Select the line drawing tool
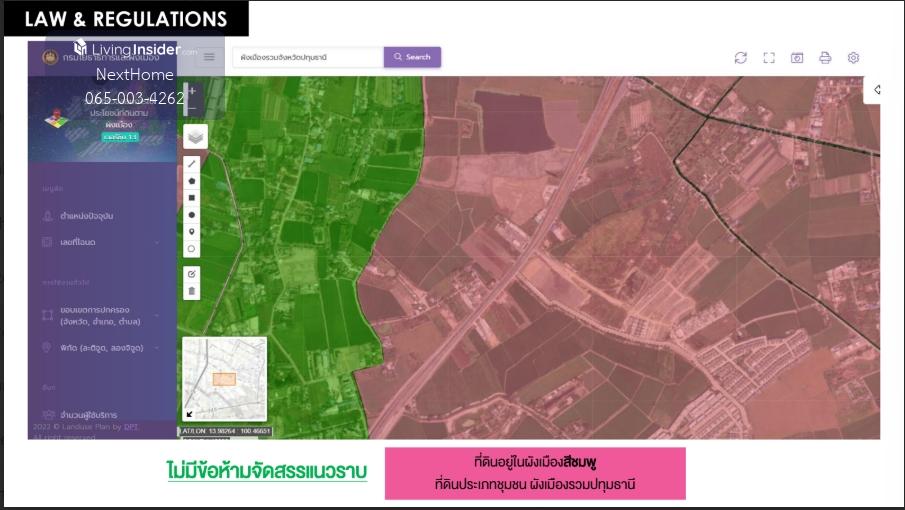Image resolution: width=905 pixels, height=510 pixels. click(x=192, y=163)
